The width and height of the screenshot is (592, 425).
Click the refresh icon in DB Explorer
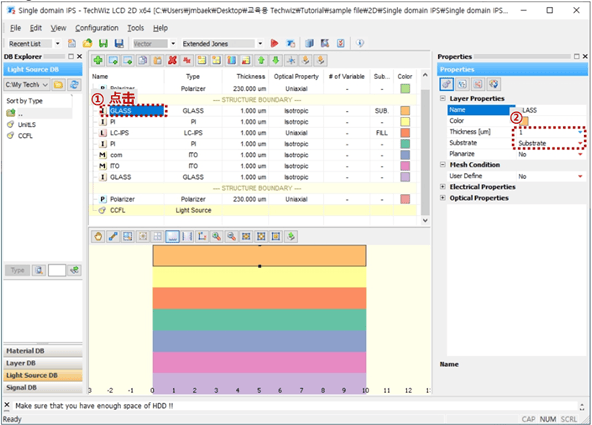74,85
